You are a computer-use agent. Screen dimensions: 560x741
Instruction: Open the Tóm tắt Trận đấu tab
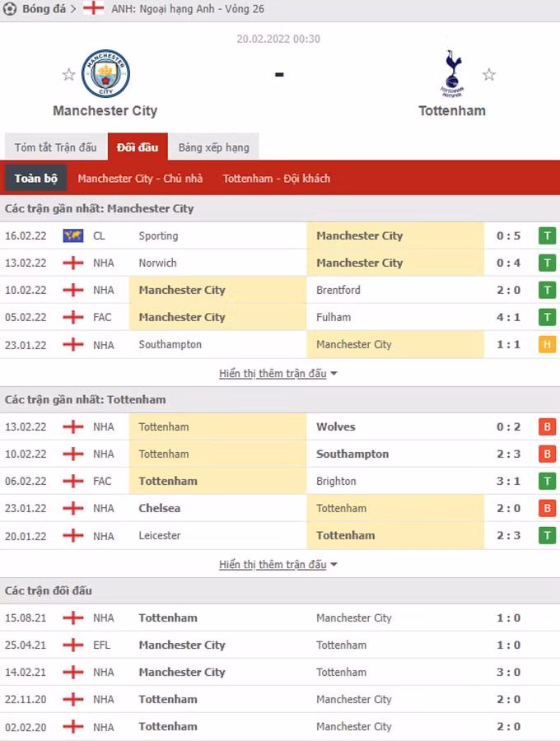coord(56,147)
